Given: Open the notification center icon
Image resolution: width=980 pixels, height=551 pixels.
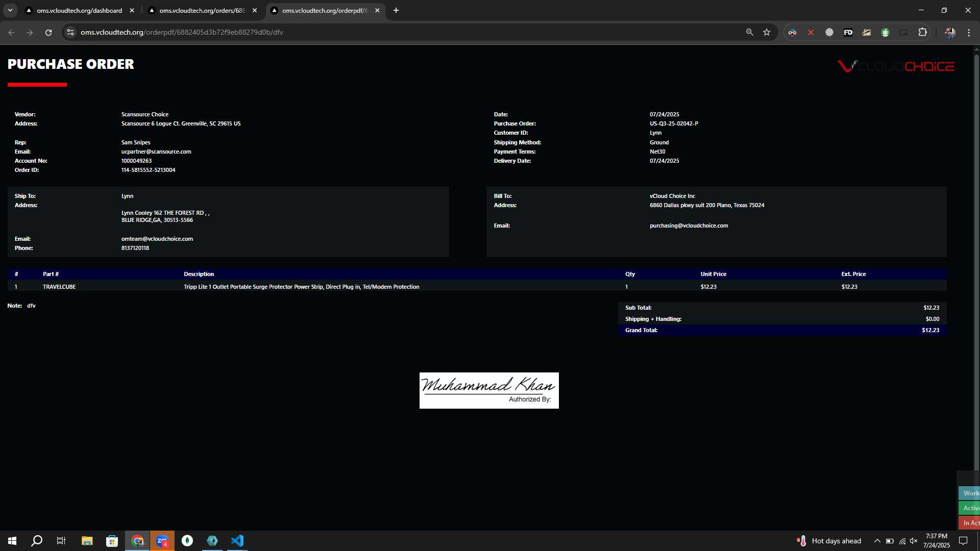Looking at the screenshot, I should [963, 541].
